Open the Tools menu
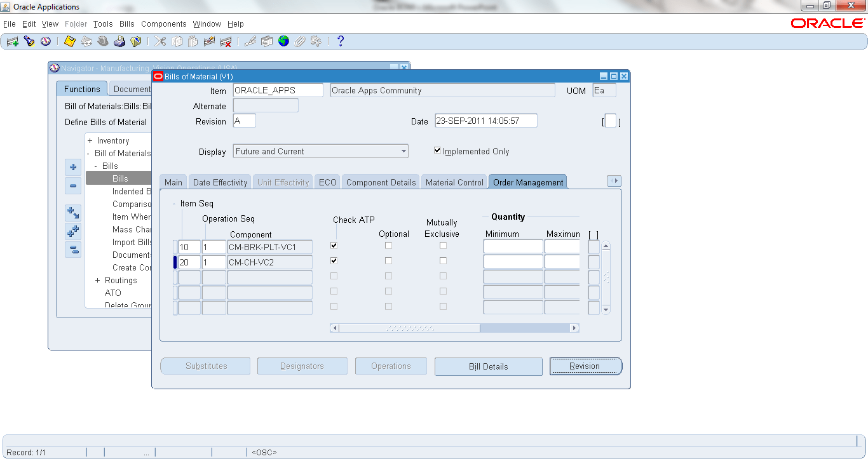 (102, 23)
